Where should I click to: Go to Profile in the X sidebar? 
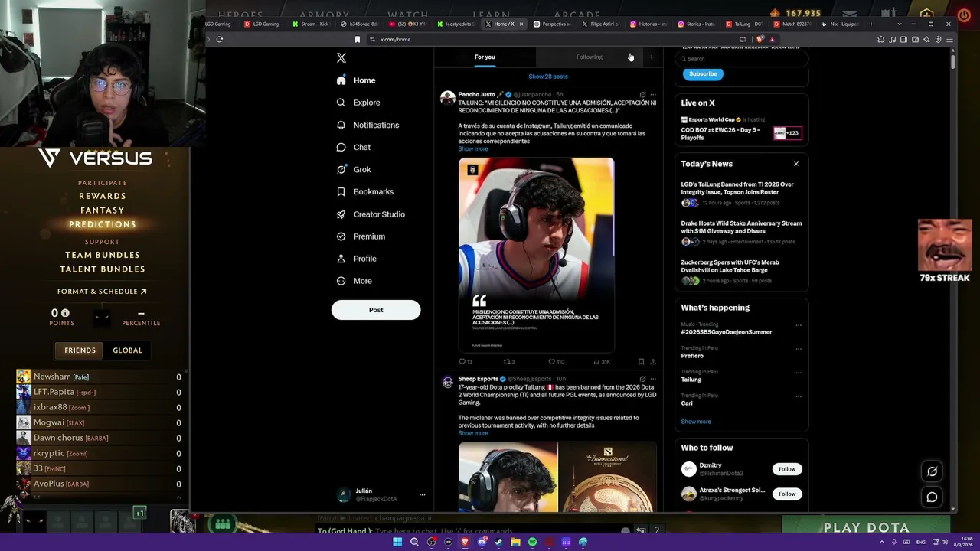[x=357, y=259]
